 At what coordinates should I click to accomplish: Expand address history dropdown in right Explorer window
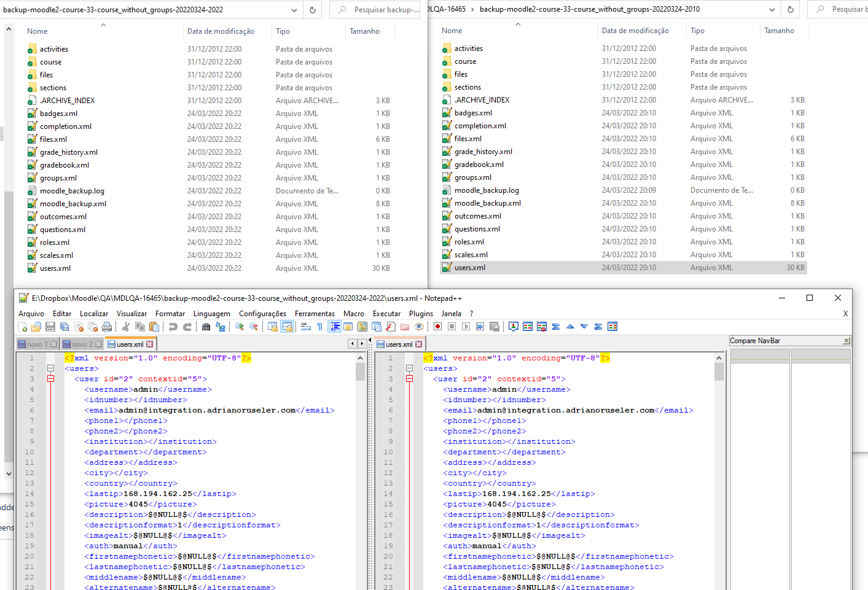tap(772, 10)
